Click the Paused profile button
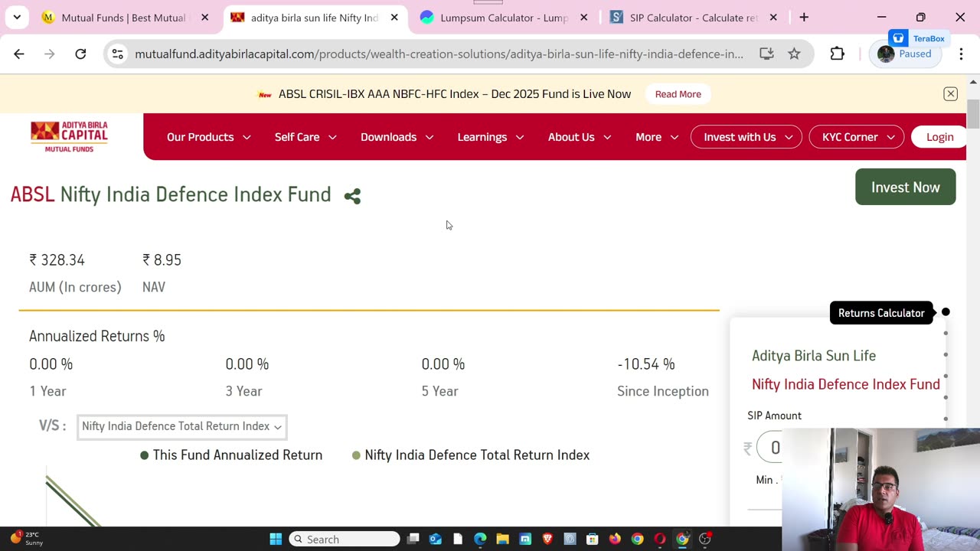Viewport: 980px width, 551px height. tap(905, 54)
